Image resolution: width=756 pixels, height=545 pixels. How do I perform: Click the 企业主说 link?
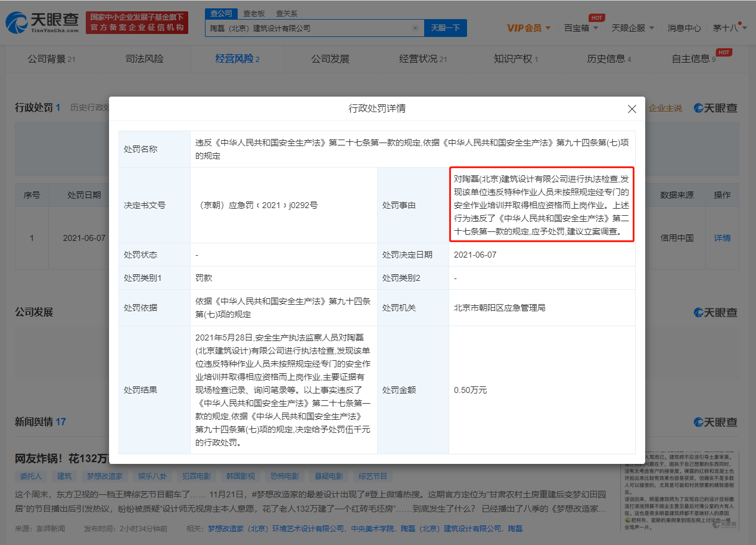(x=665, y=108)
